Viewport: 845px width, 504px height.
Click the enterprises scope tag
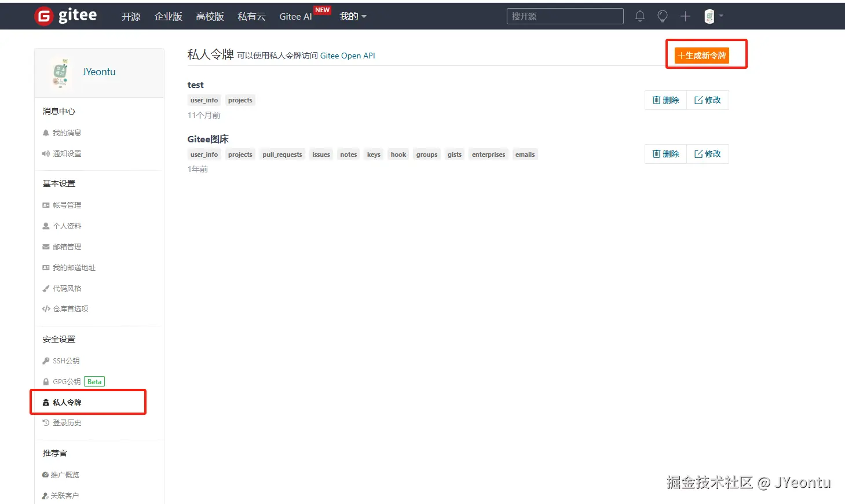[x=488, y=154]
